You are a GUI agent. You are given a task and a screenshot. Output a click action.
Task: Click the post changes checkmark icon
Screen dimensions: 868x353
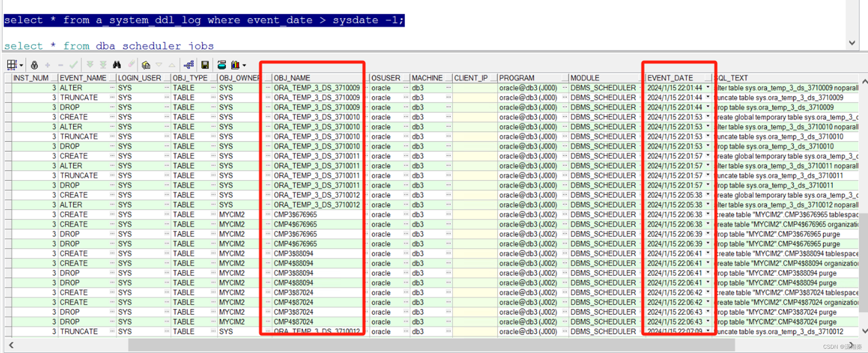[73, 65]
